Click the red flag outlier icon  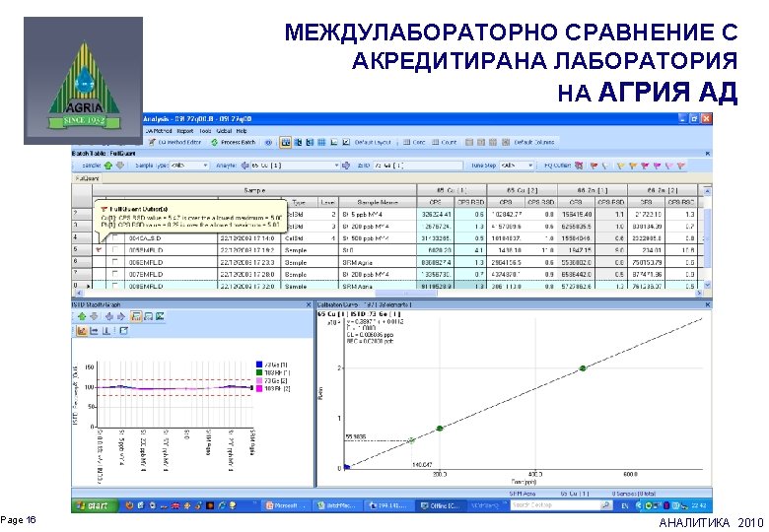[594, 166]
